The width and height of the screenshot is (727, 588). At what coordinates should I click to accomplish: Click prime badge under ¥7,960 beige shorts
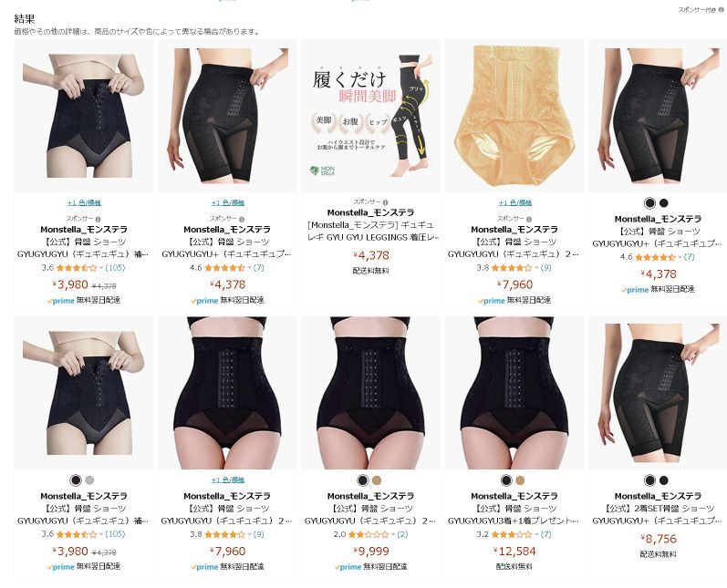point(492,300)
